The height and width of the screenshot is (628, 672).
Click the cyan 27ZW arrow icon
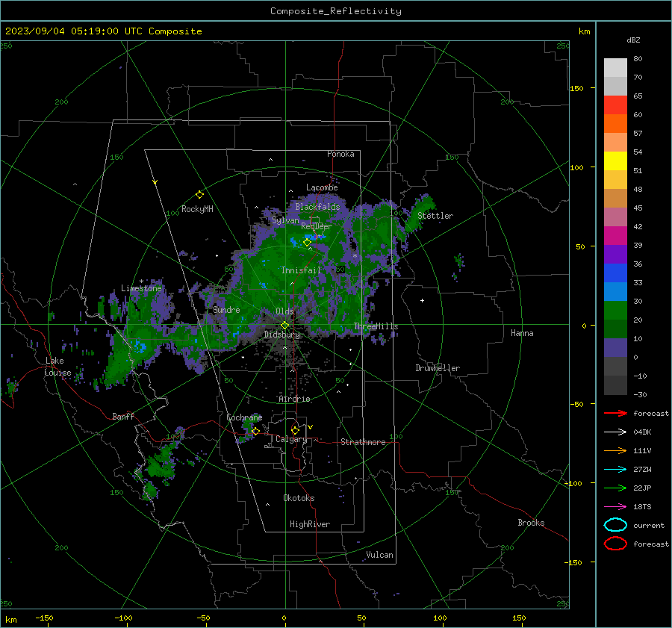click(x=615, y=470)
